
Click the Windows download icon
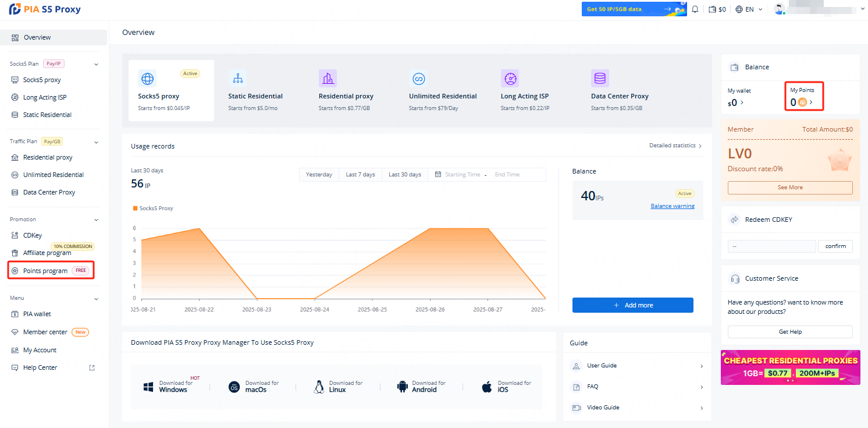148,387
